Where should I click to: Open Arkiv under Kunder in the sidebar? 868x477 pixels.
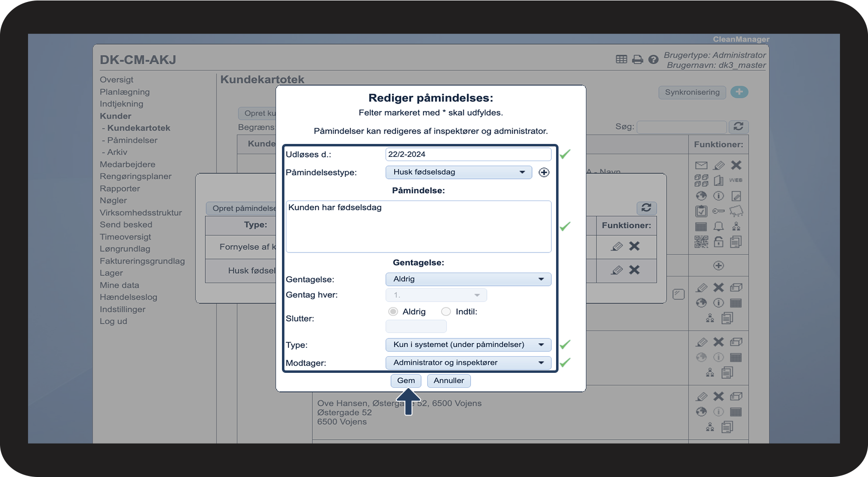(x=117, y=152)
